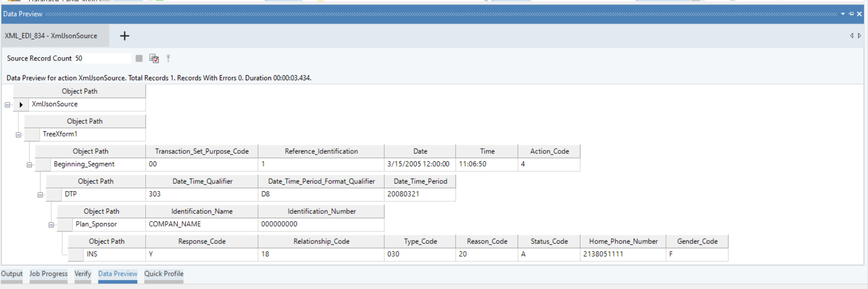Click the Source Record Count input field

tap(102, 58)
